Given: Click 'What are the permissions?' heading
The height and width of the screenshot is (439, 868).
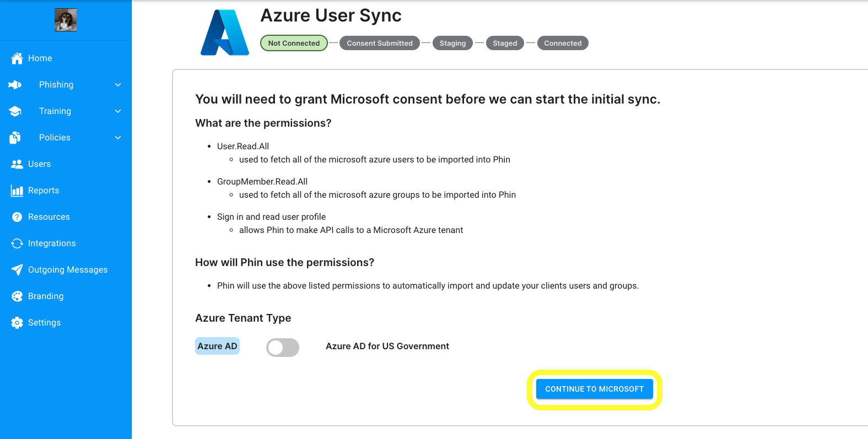Looking at the screenshot, I should point(263,123).
